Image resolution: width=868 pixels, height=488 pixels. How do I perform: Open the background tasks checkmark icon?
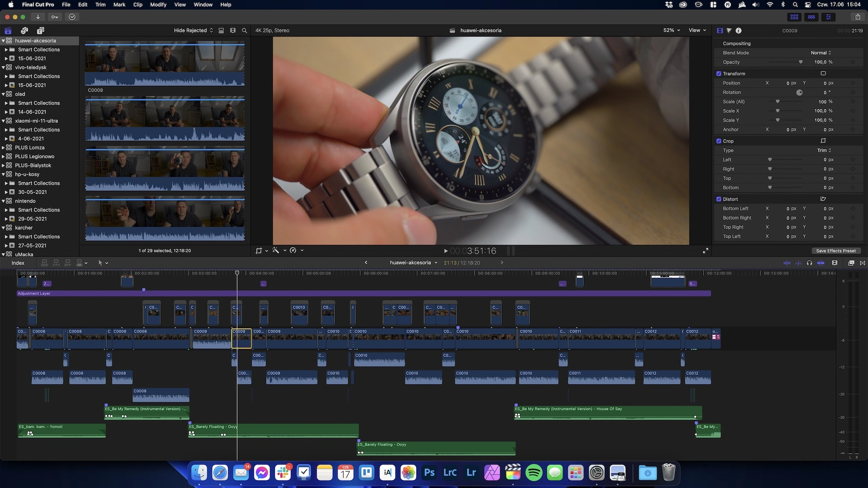72,17
